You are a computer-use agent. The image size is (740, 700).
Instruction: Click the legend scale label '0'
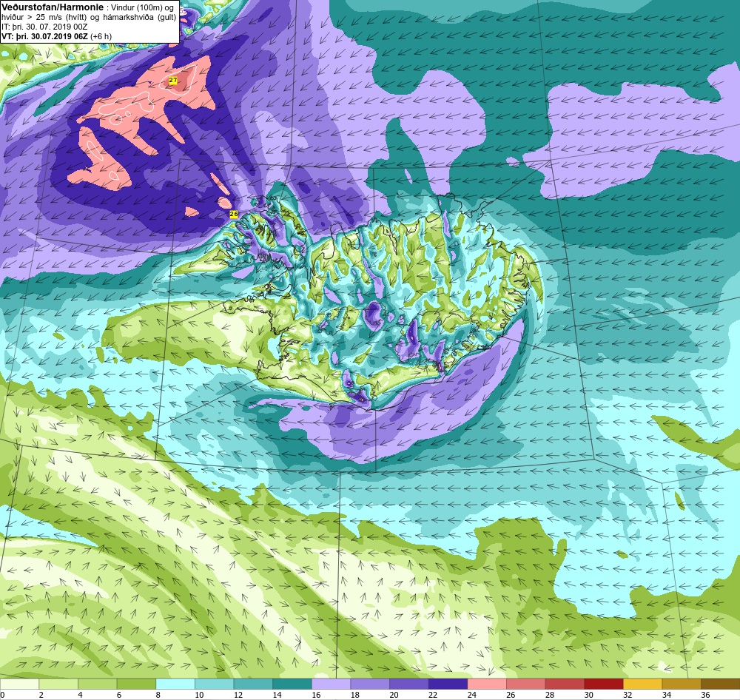(3, 695)
